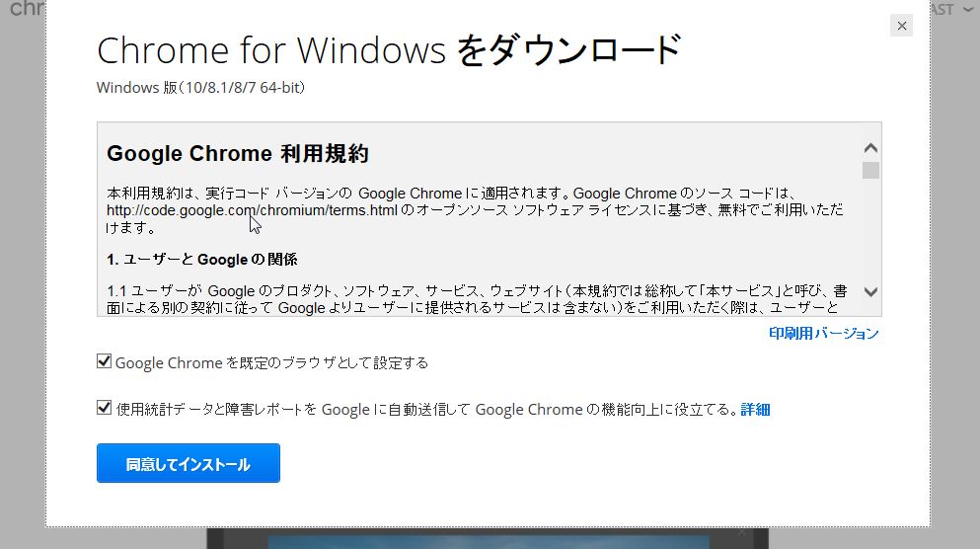Click the 1. ユーザーと Google の関係 section heading

pos(202,260)
